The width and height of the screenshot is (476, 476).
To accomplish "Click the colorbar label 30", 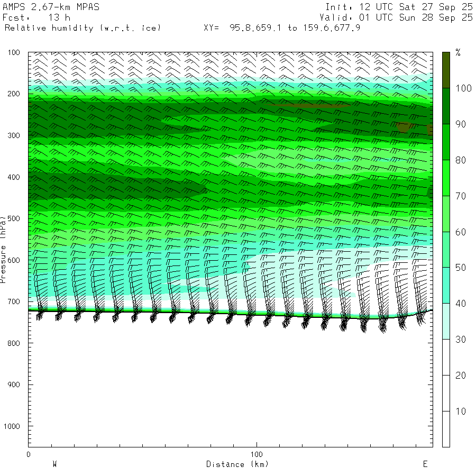I will (x=461, y=340).
